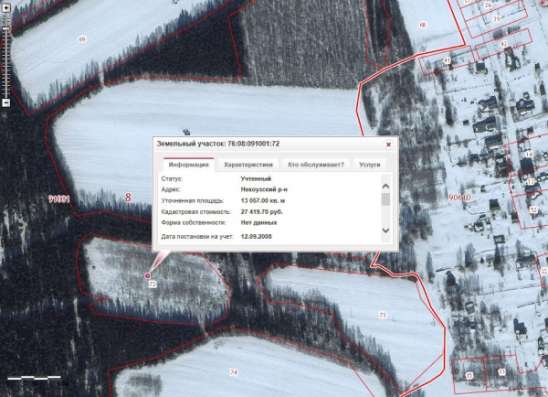
Task: Click the 'Дата постановки на учет:' label
Action: pyautogui.click(x=197, y=237)
